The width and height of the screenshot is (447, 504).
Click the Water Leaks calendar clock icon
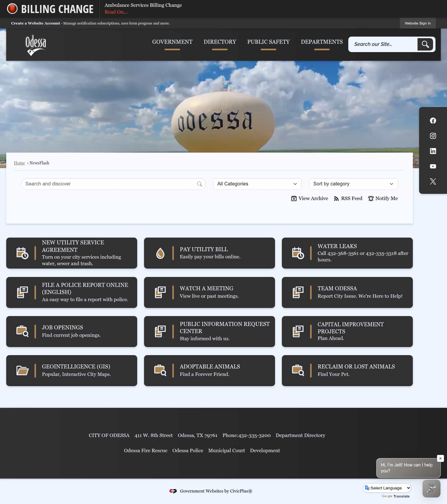(298, 253)
